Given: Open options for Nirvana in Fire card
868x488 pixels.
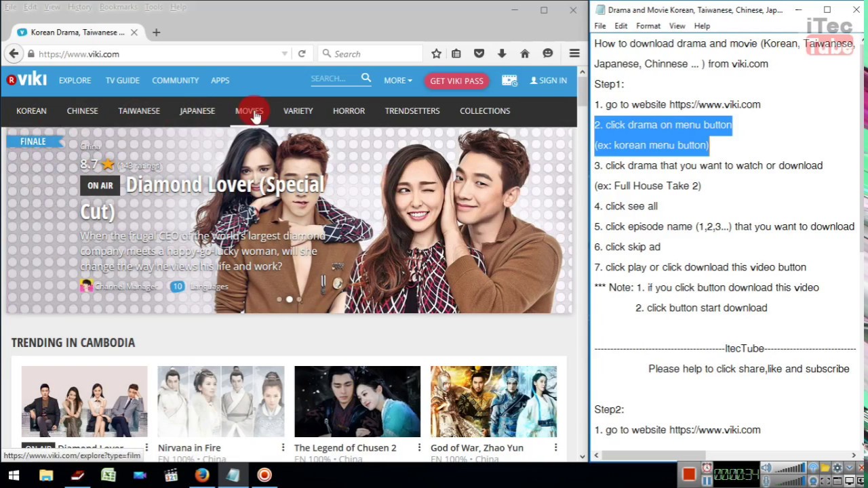Looking at the screenshot, I should pyautogui.click(x=283, y=447).
